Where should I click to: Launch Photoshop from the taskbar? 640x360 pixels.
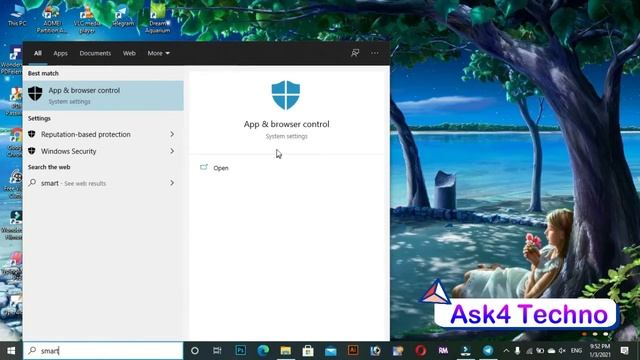click(x=240, y=350)
